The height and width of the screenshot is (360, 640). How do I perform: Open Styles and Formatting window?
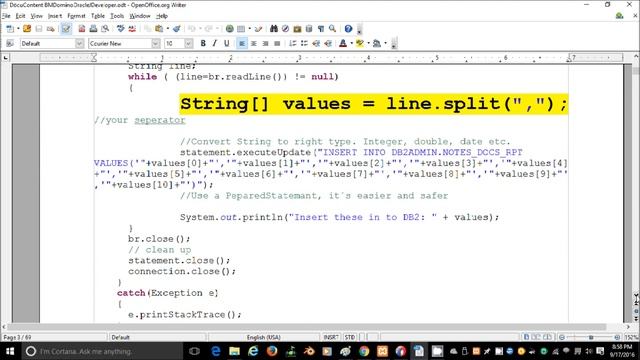coord(10,43)
